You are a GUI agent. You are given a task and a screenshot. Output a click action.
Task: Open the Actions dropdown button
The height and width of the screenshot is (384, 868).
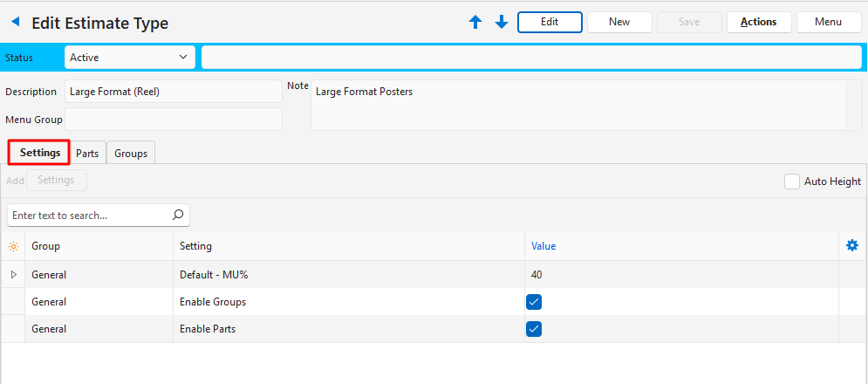point(758,22)
